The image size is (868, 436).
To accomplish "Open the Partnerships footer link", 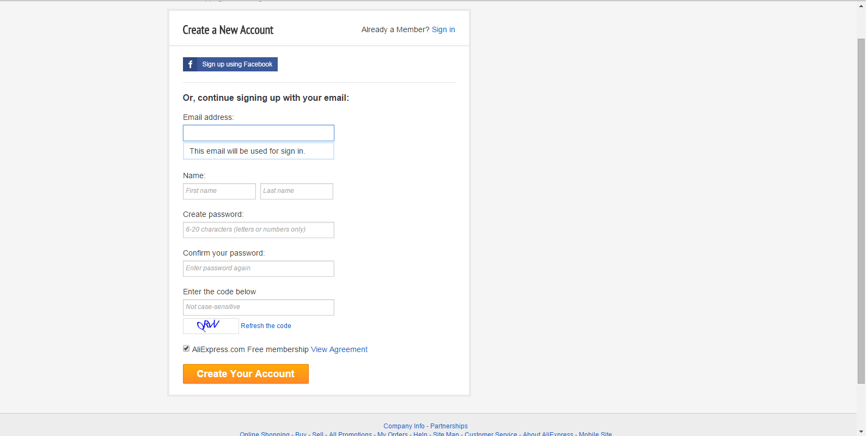I will 449,426.
